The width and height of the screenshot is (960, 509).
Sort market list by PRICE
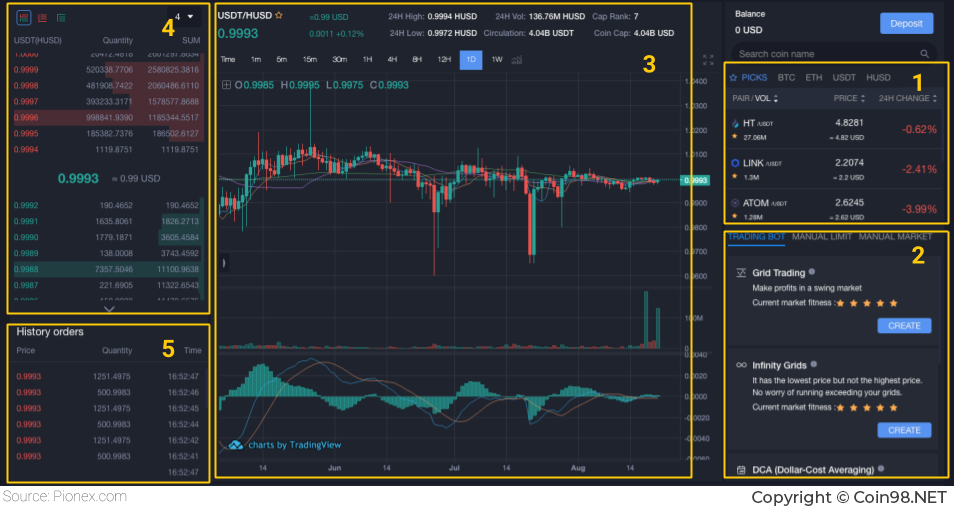(849, 99)
